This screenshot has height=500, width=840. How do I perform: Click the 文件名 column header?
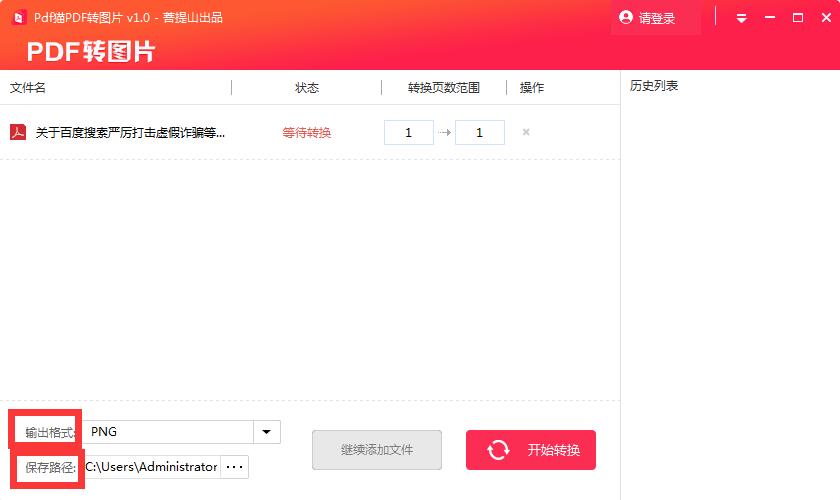28,88
